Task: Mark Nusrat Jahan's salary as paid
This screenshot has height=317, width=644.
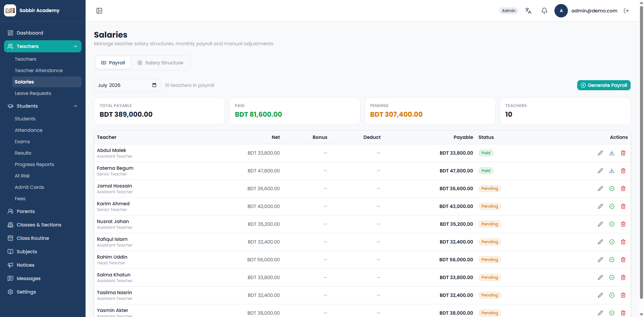Action: click(612, 224)
